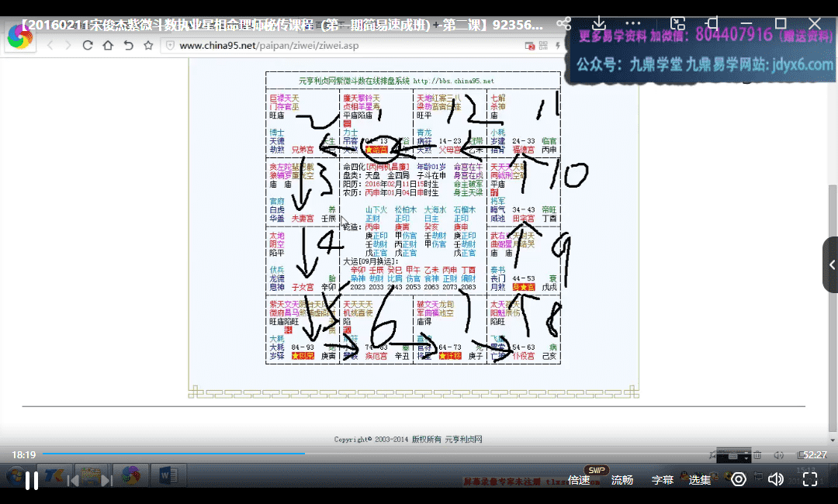Viewport: 838px width, 504px height.
Task: Pause the video playback
Action: 32,480
